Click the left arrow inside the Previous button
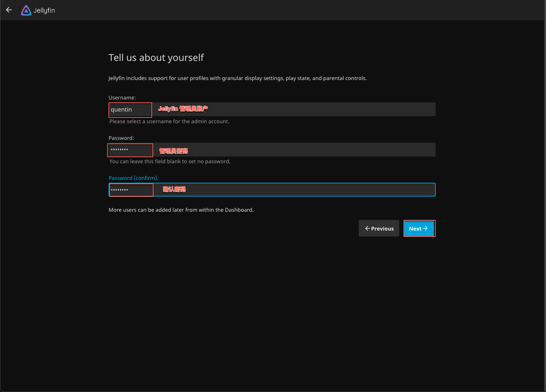This screenshot has width=546, height=392. pyautogui.click(x=367, y=228)
